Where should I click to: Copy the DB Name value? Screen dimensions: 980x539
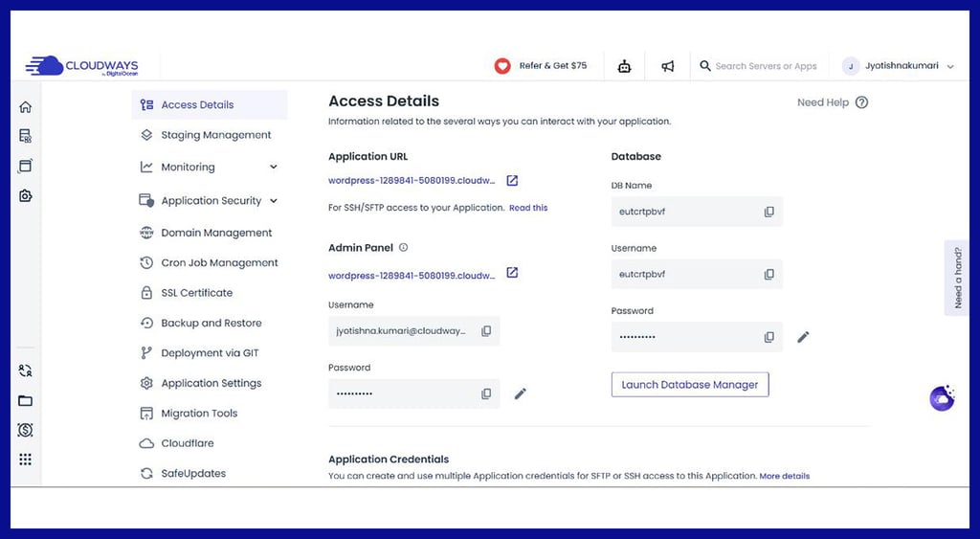pos(769,212)
